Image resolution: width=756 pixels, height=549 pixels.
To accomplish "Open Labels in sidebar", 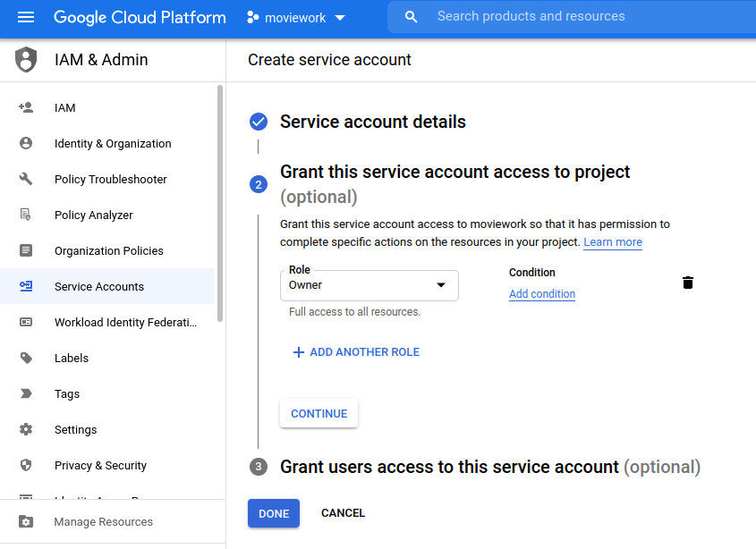I will point(107,359).
